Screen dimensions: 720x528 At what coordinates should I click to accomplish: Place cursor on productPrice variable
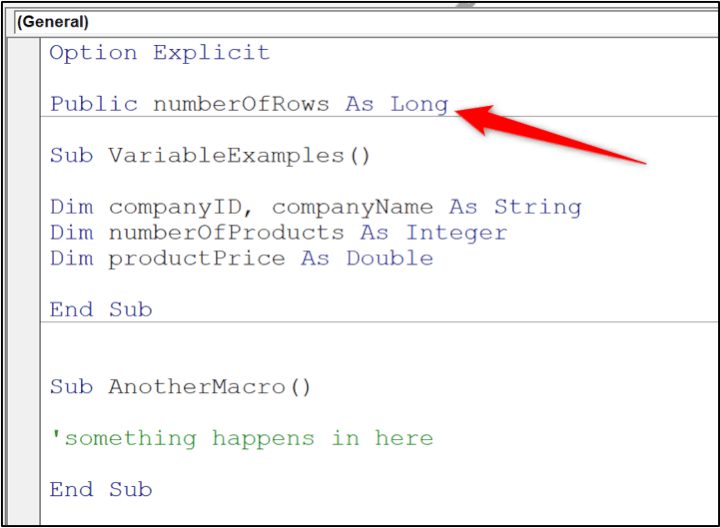[x=197, y=258]
